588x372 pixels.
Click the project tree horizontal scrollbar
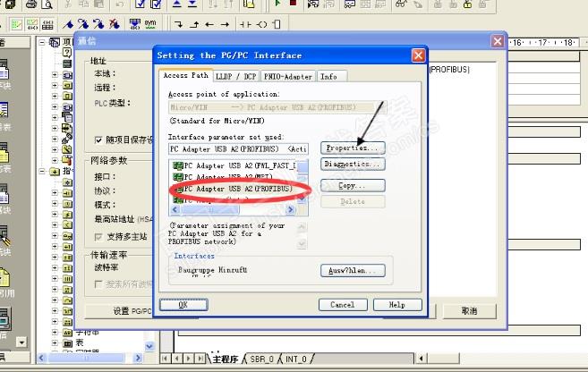coord(89,358)
